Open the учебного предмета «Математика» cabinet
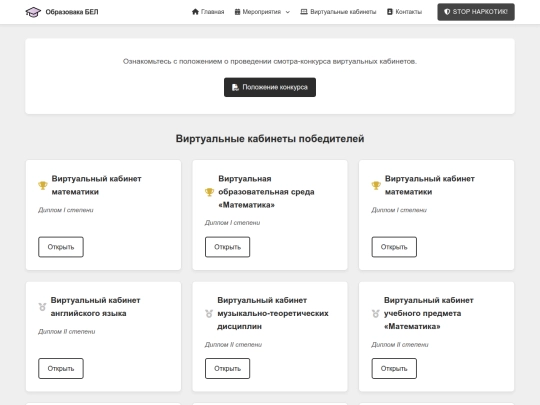This screenshot has width=540, height=405. [394, 368]
